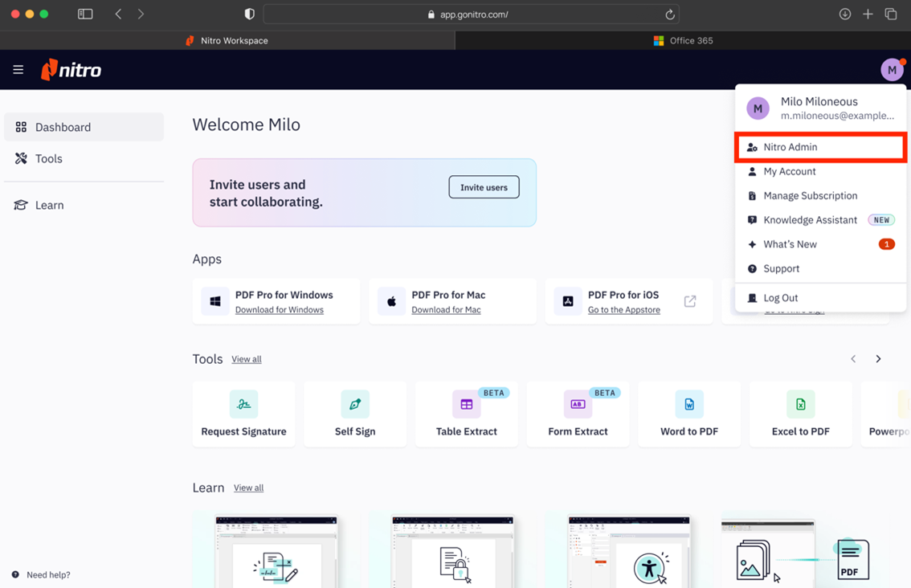Viewport: 911px width, 588px height.
Task: Click the Download for Windows link
Action: click(280, 310)
